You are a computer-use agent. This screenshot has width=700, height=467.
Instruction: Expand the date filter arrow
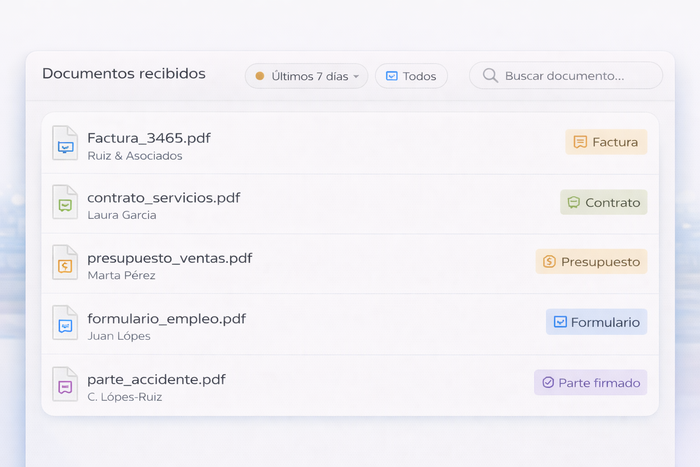pyautogui.click(x=356, y=76)
